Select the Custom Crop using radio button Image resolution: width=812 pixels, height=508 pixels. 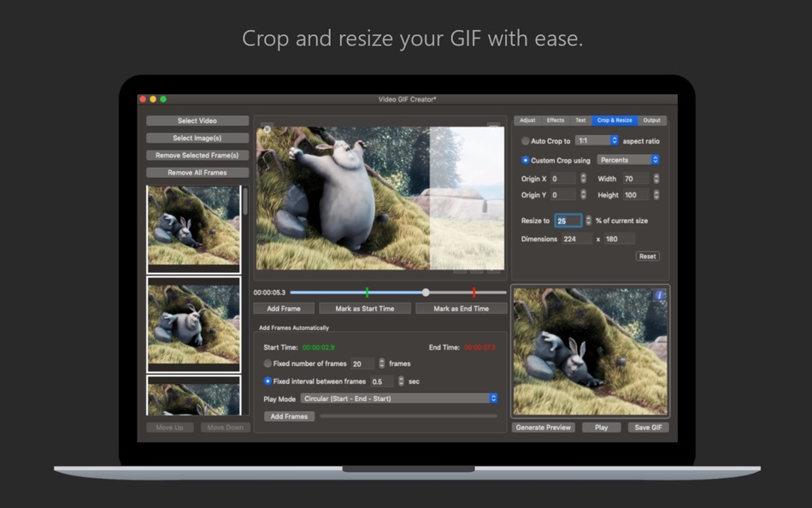pyautogui.click(x=525, y=160)
